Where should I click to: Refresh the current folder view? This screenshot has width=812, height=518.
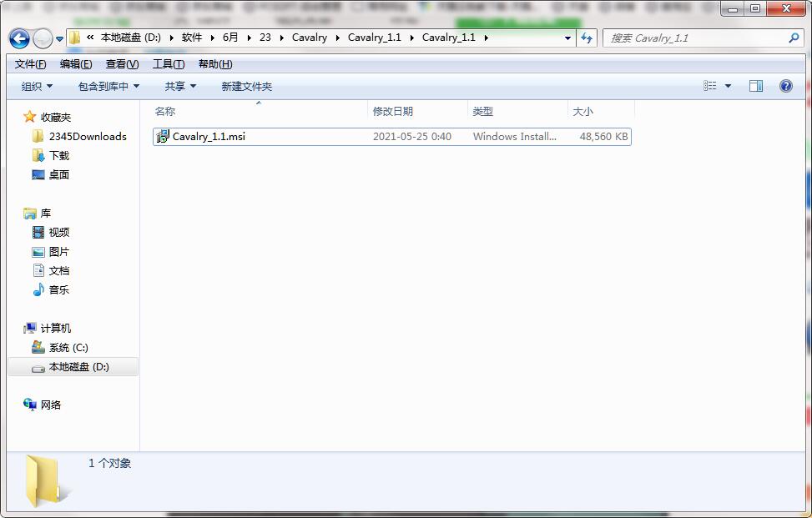tap(587, 38)
